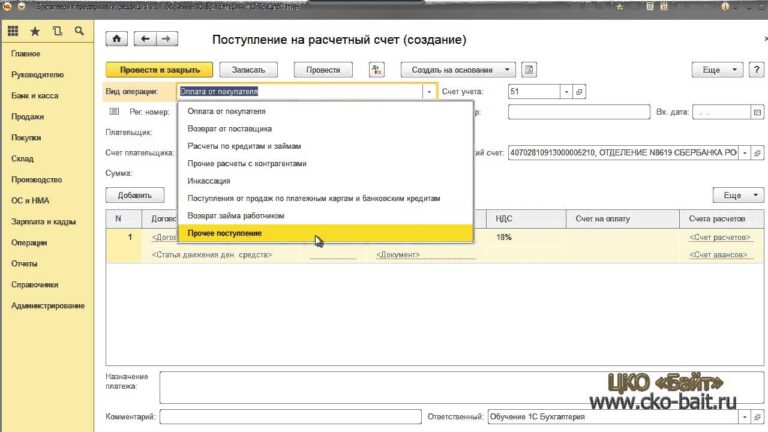
Task: Click Комментарий input field
Action: [x=290, y=417]
